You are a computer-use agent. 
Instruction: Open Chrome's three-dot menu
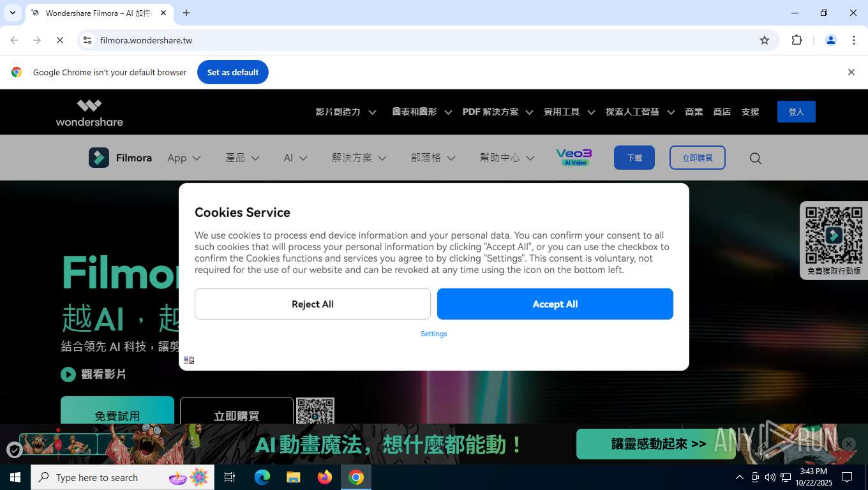(x=854, y=40)
